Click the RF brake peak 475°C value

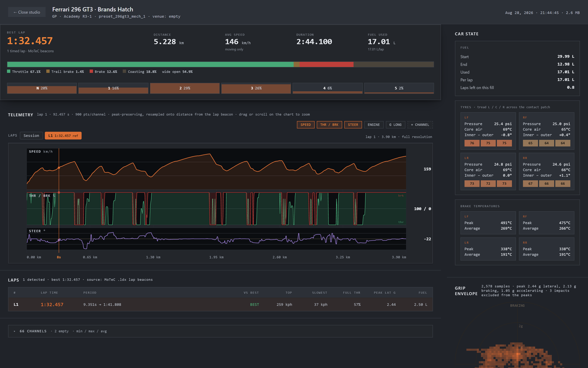coord(565,223)
